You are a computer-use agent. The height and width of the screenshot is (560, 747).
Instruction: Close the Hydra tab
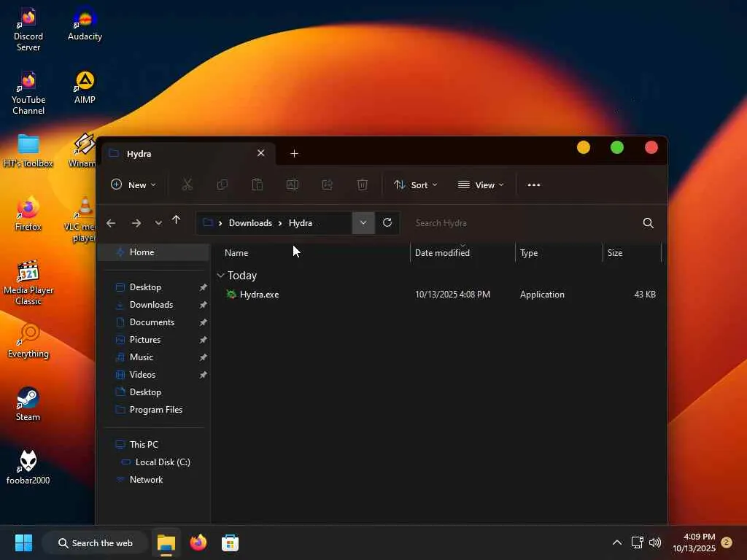(260, 153)
